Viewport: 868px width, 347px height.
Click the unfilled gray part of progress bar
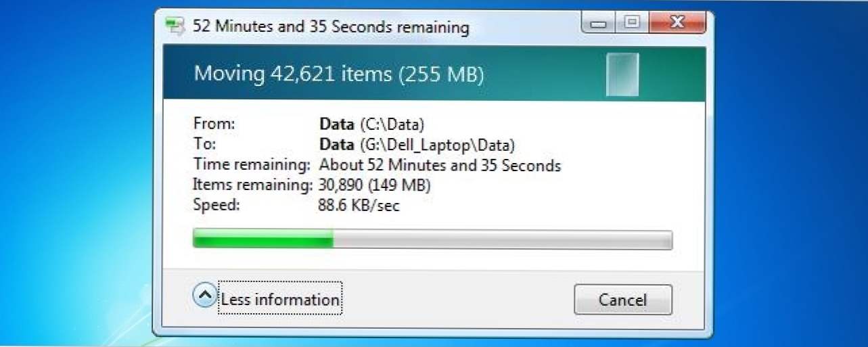(502, 239)
